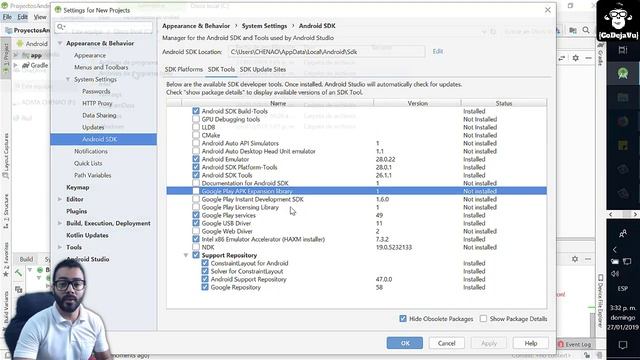Viewport: 640px width, 360px height.
Task: Click the hammer build icon in Build panel
Action: tap(18, 273)
